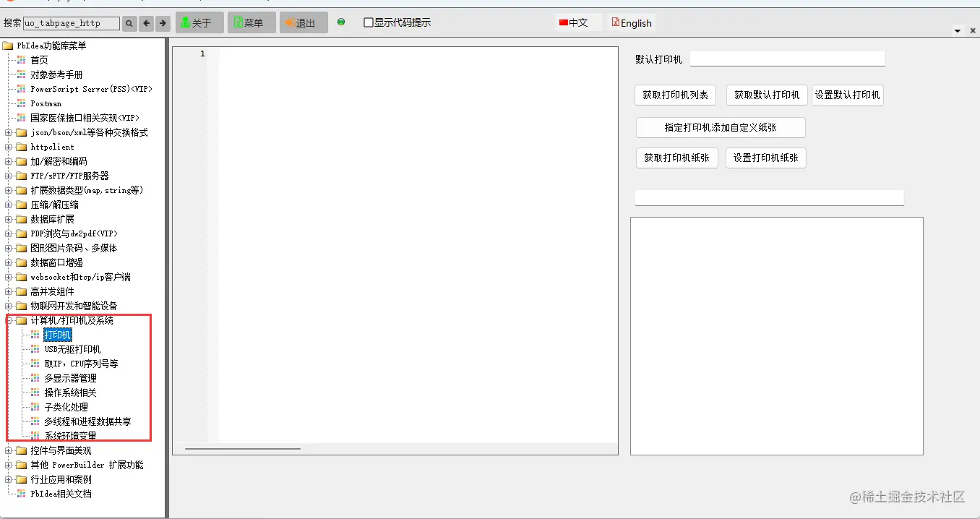The image size is (980, 519).
Task: Select the 打印机 tree item icon
Action: [35, 334]
